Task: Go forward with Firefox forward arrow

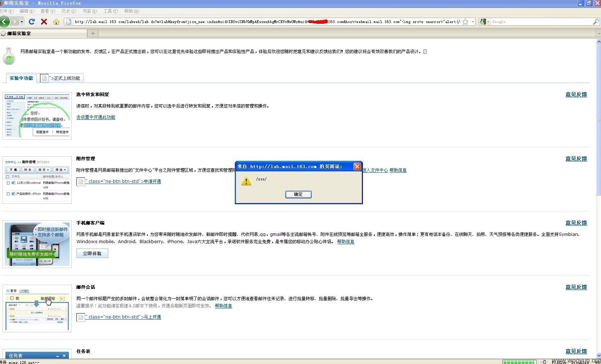Action: click(14, 22)
